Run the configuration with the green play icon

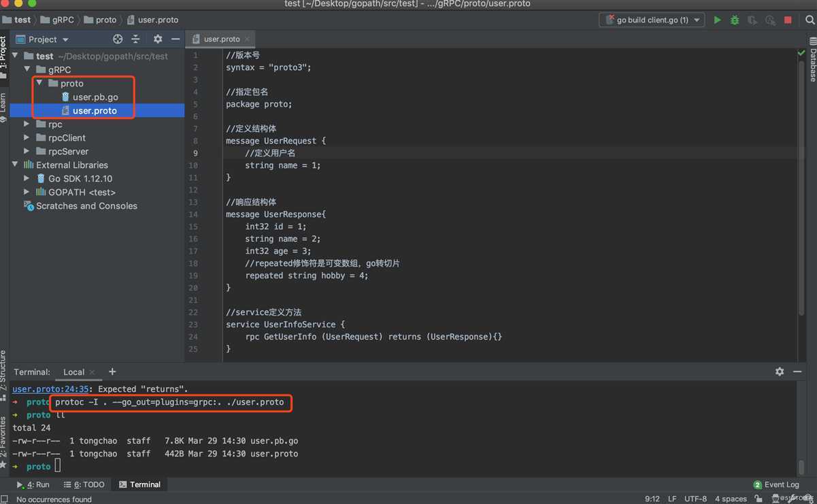pyautogui.click(x=717, y=20)
